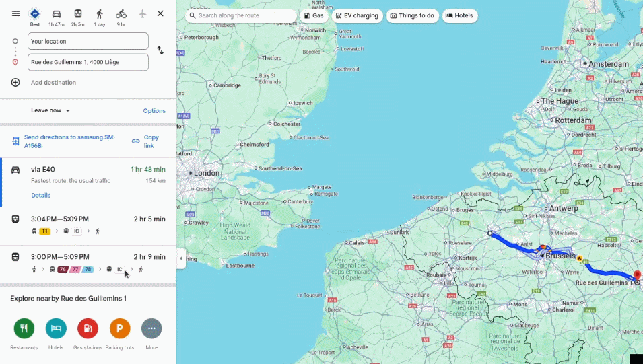Click the Brussels label on map
The height and width of the screenshot is (364, 643).
561,256
